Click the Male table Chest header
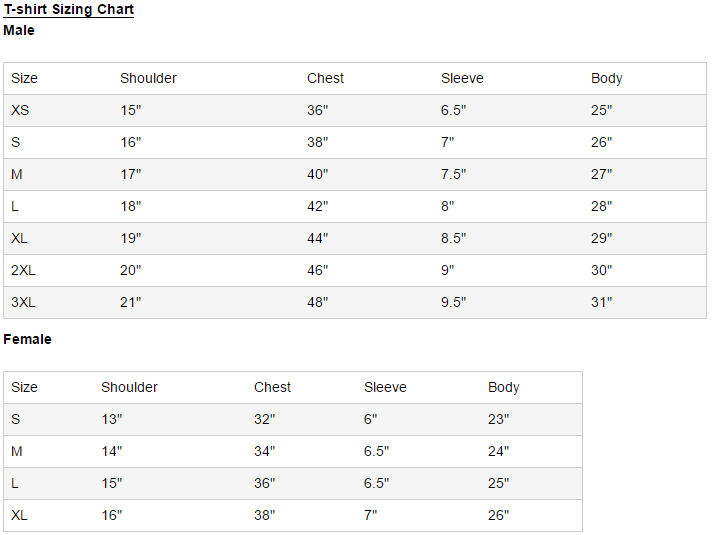 click(325, 78)
